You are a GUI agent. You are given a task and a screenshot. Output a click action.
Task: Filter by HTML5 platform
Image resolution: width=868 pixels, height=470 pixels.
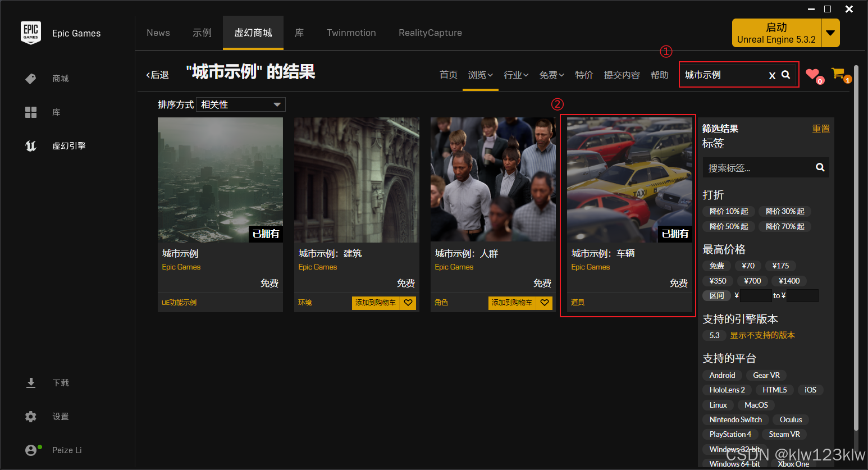coord(775,390)
